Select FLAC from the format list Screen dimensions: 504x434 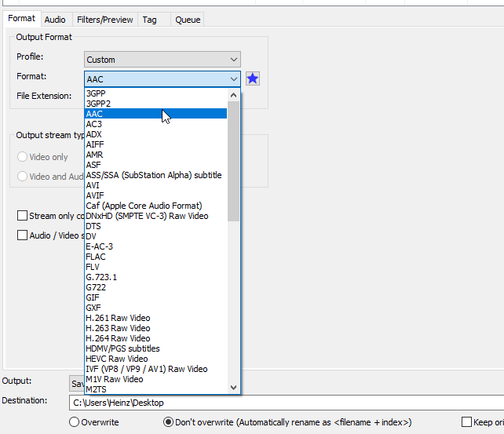(x=96, y=257)
